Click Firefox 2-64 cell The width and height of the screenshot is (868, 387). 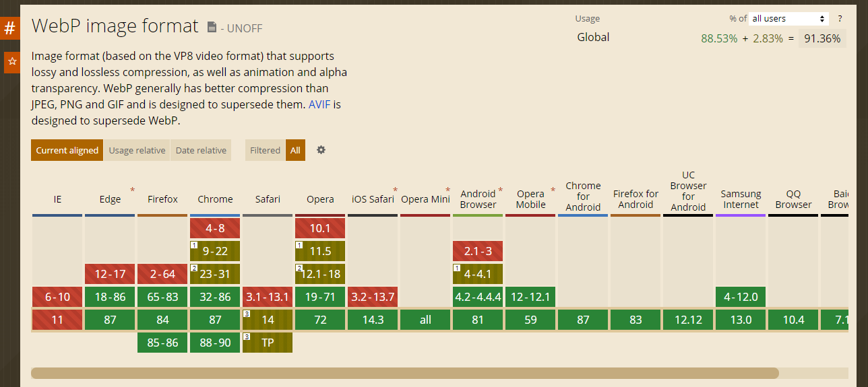[162, 274]
